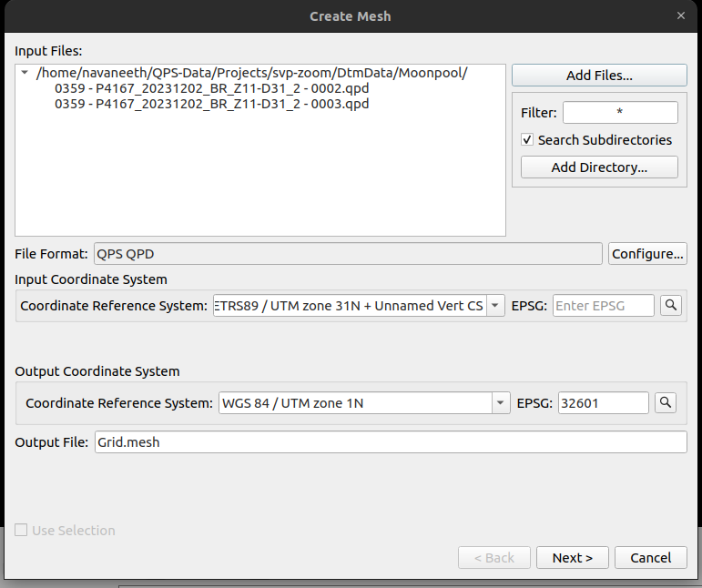702x588 pixels.
Task: Click the Add Directory... button
Action: 599,167
